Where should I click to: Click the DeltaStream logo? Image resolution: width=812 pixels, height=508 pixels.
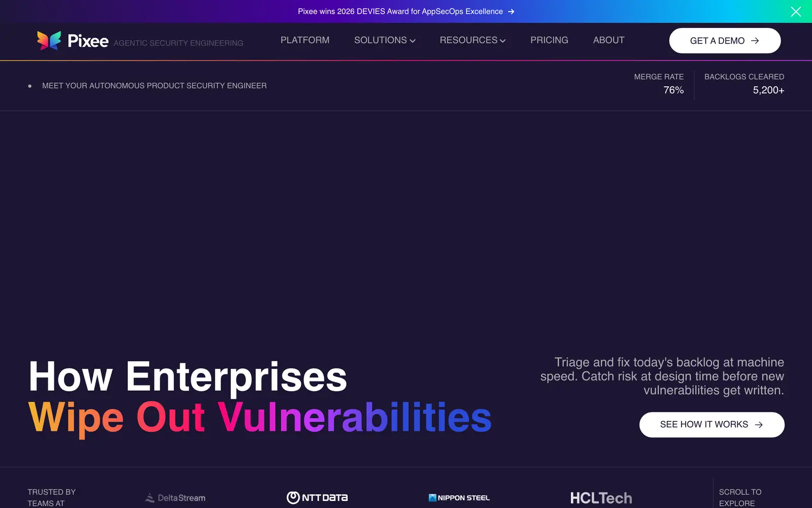click(175, 498)
